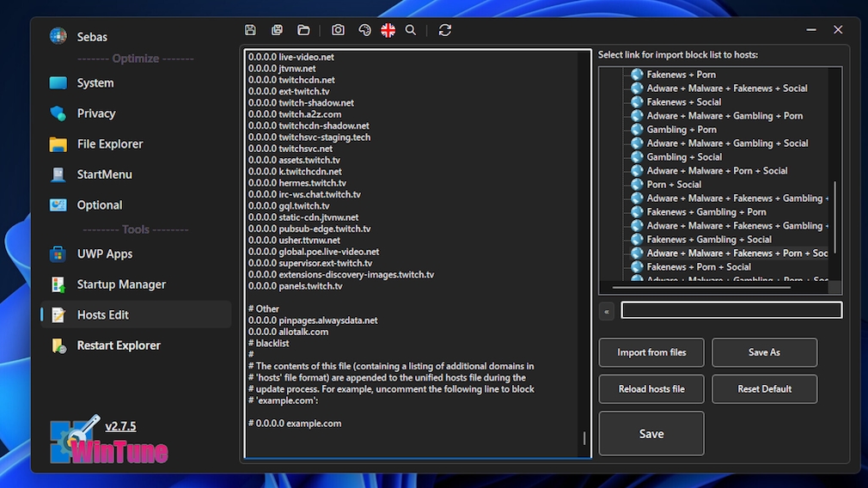Click the Reset Default button
Screen dimensions: 868x488
[x=764, y=389]
